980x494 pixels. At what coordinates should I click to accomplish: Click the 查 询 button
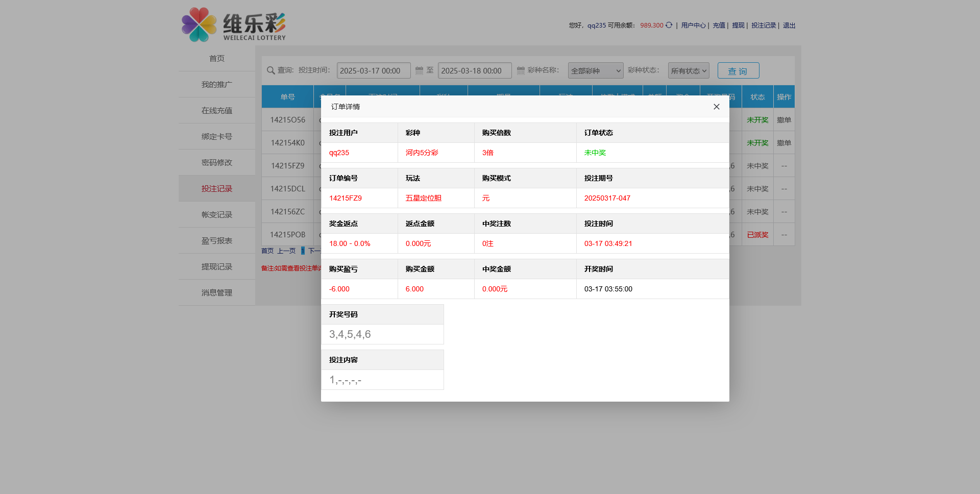point(738,70)
